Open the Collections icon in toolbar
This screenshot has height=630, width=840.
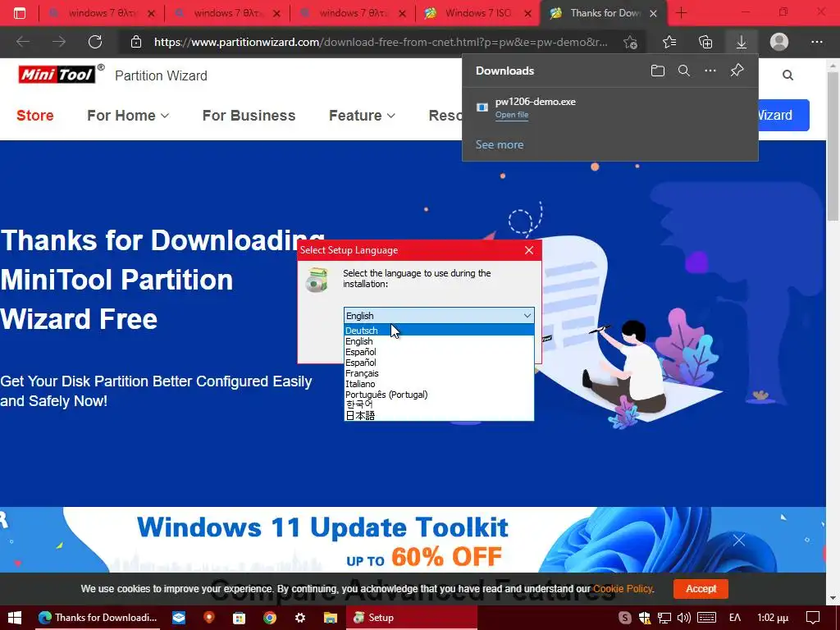pos(705,42)
